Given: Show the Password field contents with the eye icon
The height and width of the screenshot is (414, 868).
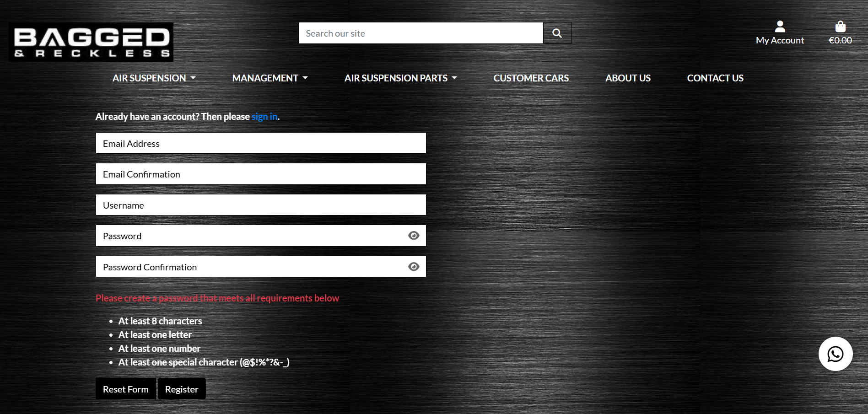Looking at the screenshot, I should 414,235.
